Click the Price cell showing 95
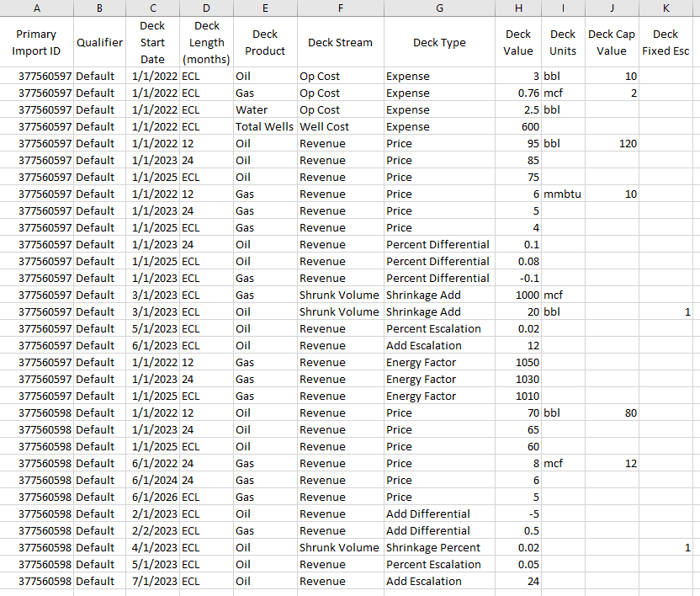Viewport: 700px width, 596px height. pos(518,143)
